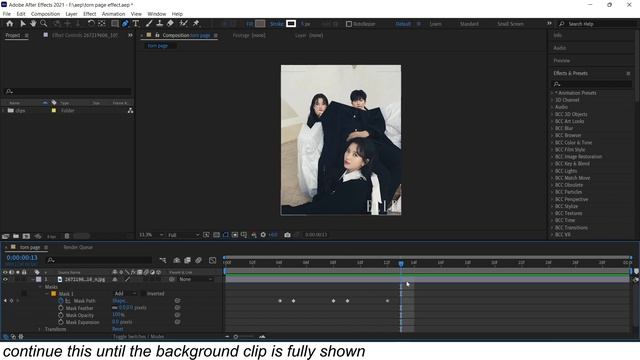Image resolution: width=640 pixels, height=360 pixels.
Task: Select the Selection arrow tool
Action: (22, 24)
